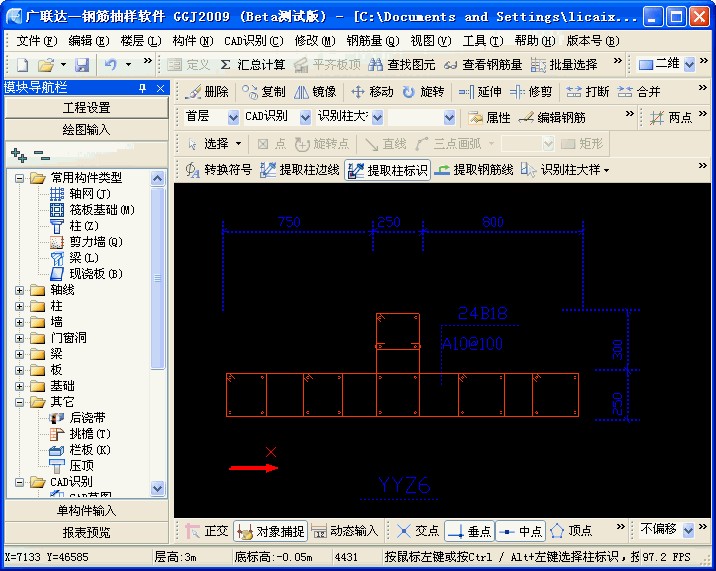Click the Open folder icon
The height and width of the screenshot is (571, 716).
click(46, 65)
